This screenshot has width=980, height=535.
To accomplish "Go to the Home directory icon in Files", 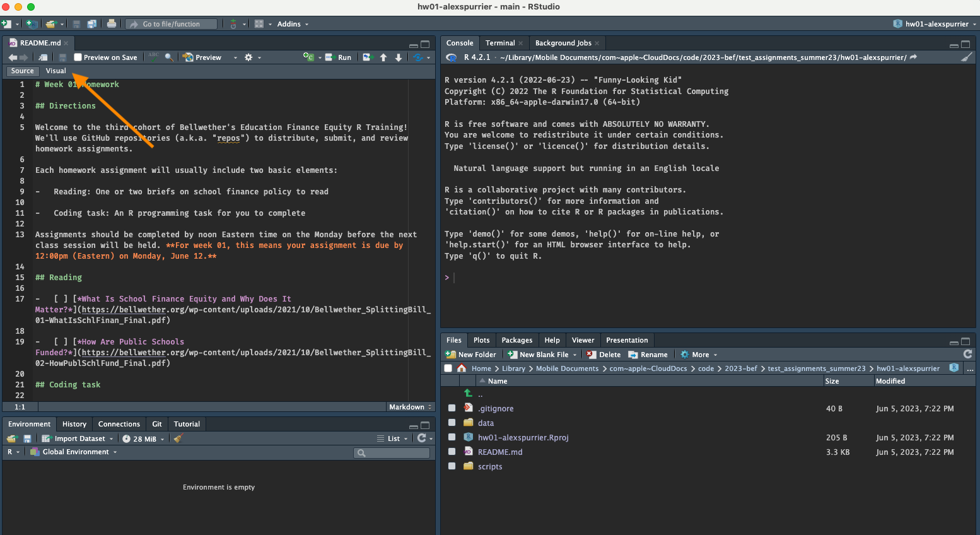I will coord(462,368).
